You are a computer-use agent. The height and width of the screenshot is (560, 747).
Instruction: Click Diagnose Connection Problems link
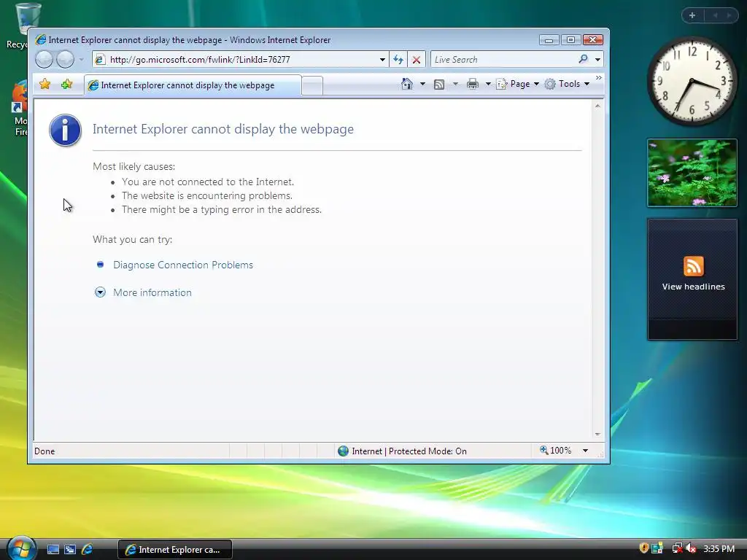[x=183, y=265]
